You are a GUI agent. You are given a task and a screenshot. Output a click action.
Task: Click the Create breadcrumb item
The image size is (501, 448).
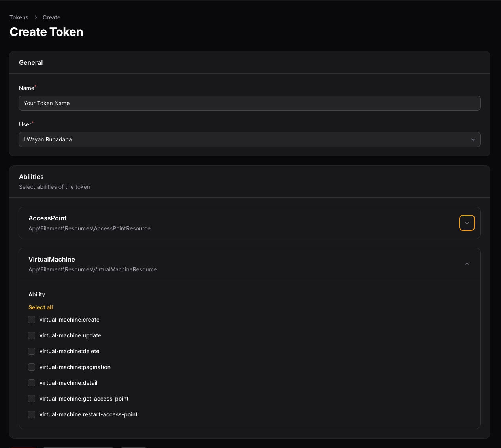pyautogui.click(x=51, y=17)
